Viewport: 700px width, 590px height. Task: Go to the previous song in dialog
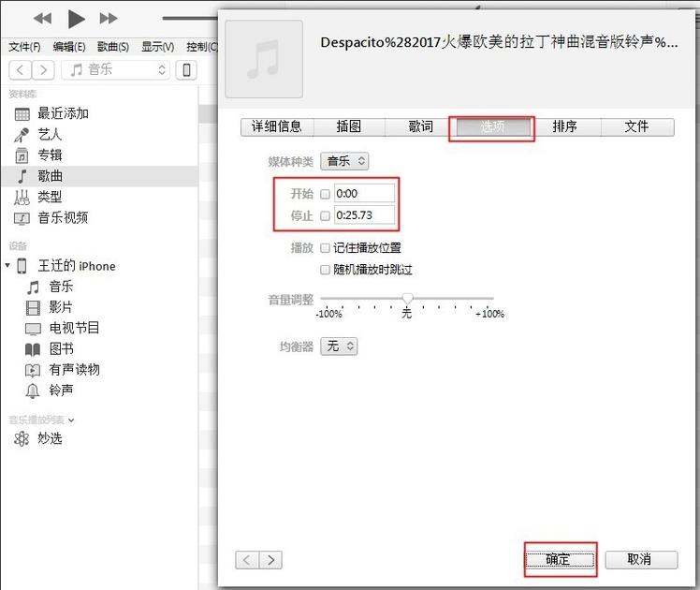point(247,560)
